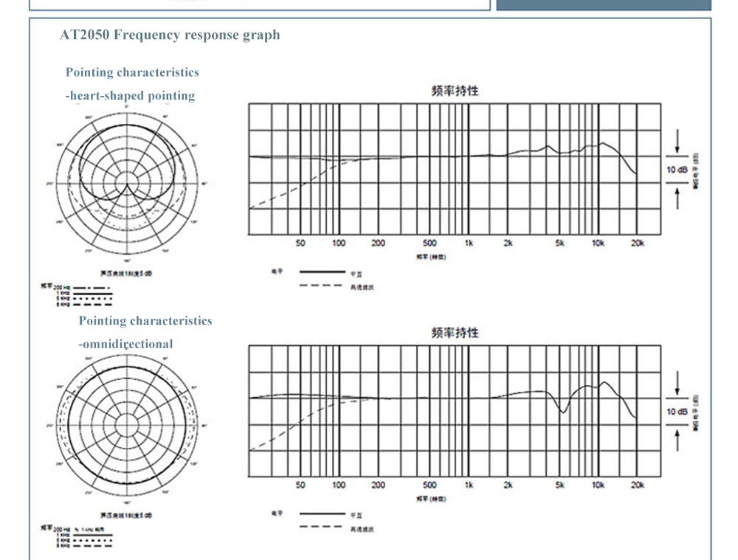Screen dimensions: 738x560
Task: Click the 10k axis label under omnidirectional chart
Action: pyautogui.click(x=599, y=485)
